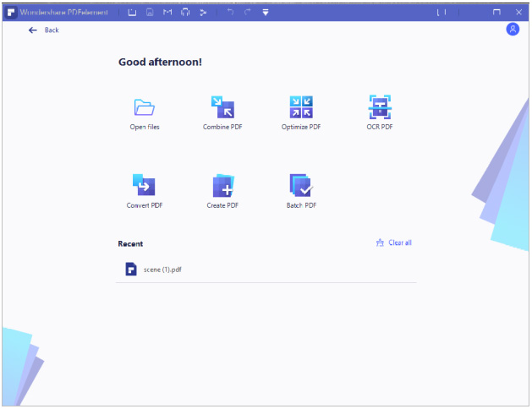Launch the Optimize PDF tool
Screen dimensions: 532x409
pos(301,113)
